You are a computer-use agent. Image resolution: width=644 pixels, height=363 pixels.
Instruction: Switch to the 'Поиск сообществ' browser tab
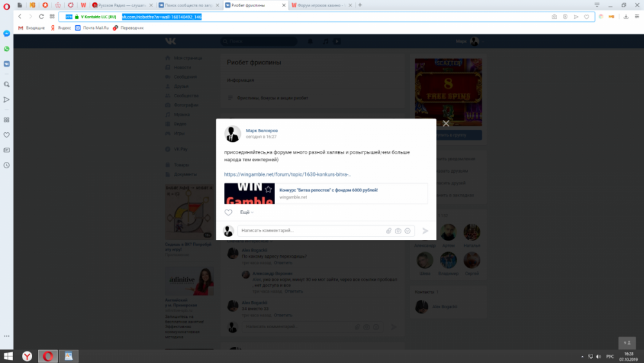[x=189, y=5]
